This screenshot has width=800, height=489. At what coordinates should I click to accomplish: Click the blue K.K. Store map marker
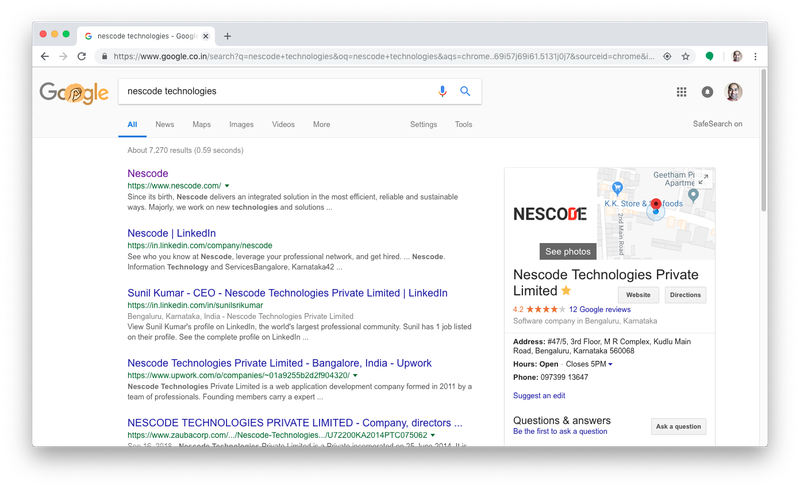[617, 188]
